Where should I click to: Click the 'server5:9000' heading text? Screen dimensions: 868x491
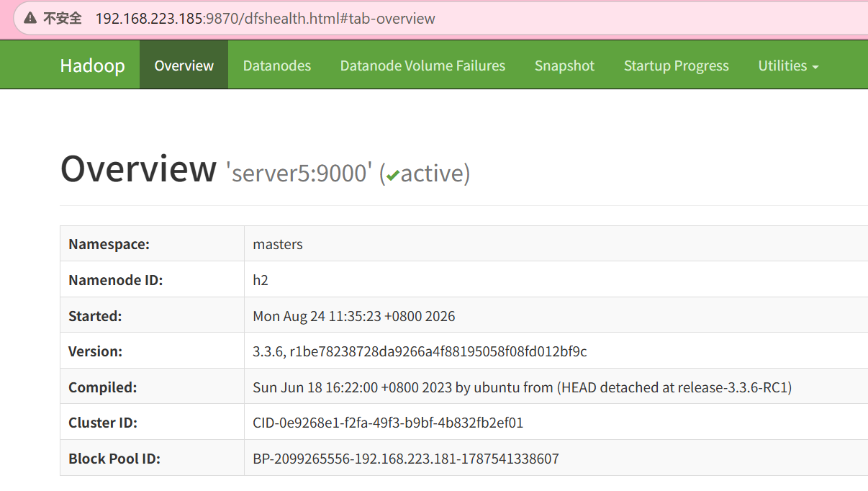(300, 174)
